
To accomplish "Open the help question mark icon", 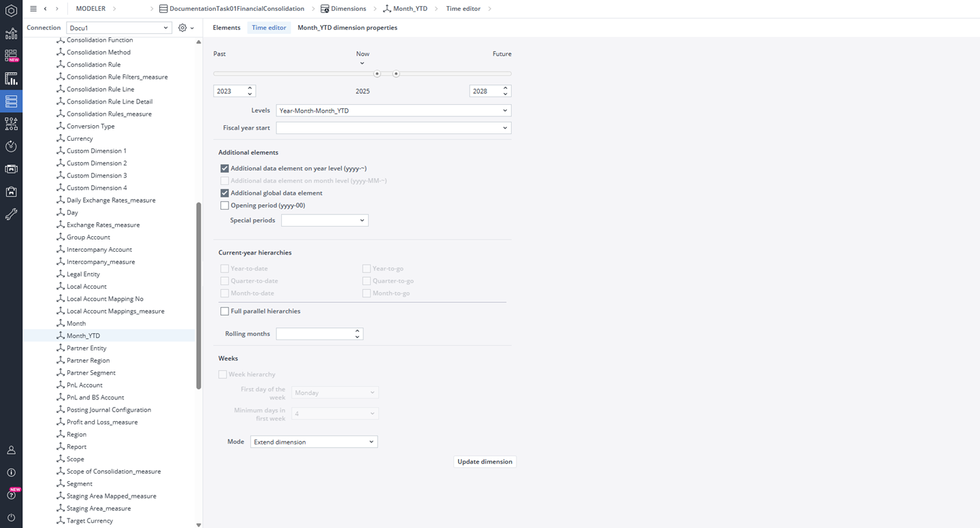I will (11, 495).
